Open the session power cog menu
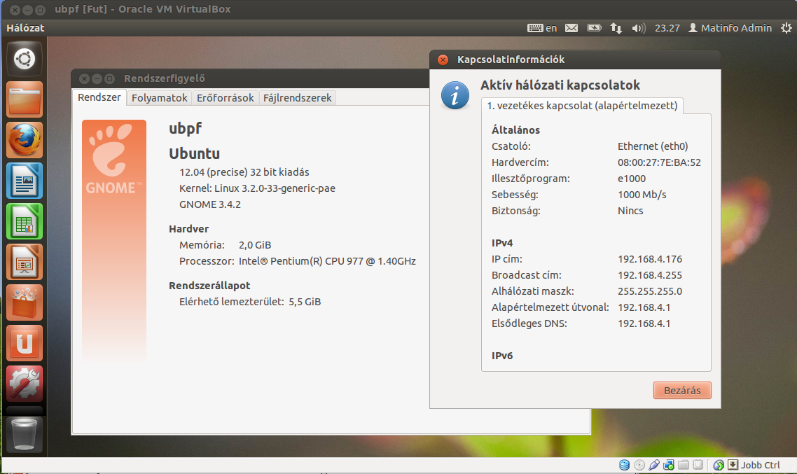Screen dimensions: 797x474 786,28
